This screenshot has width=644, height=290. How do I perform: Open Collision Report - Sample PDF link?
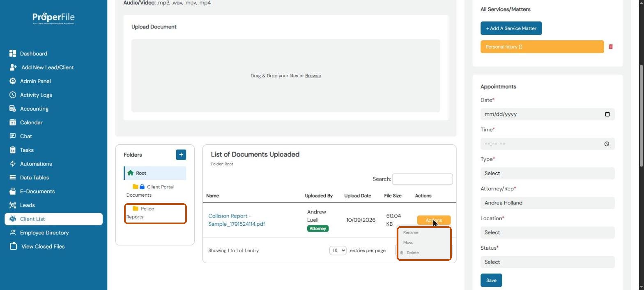237,220
